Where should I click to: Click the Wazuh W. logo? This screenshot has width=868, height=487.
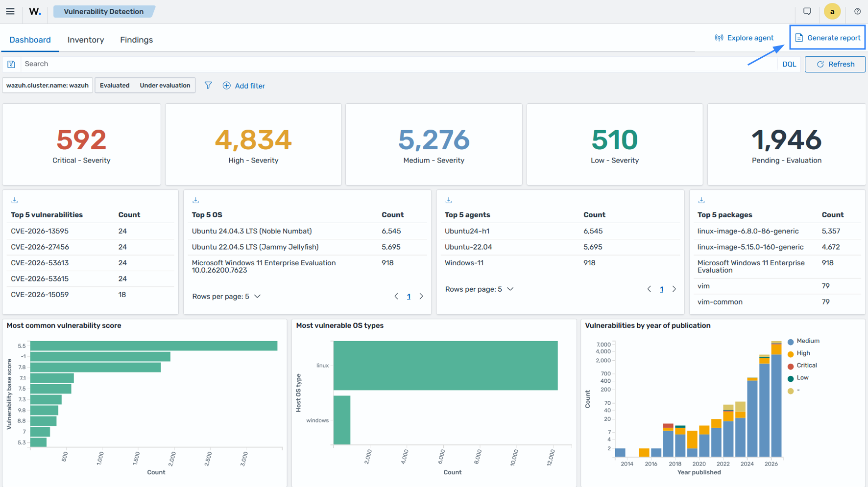(x=35, y=11)
